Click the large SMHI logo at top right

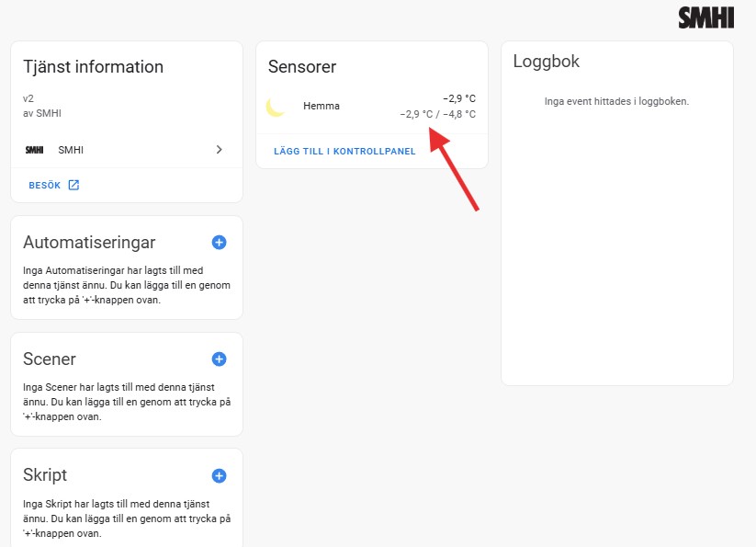[705, 17]
